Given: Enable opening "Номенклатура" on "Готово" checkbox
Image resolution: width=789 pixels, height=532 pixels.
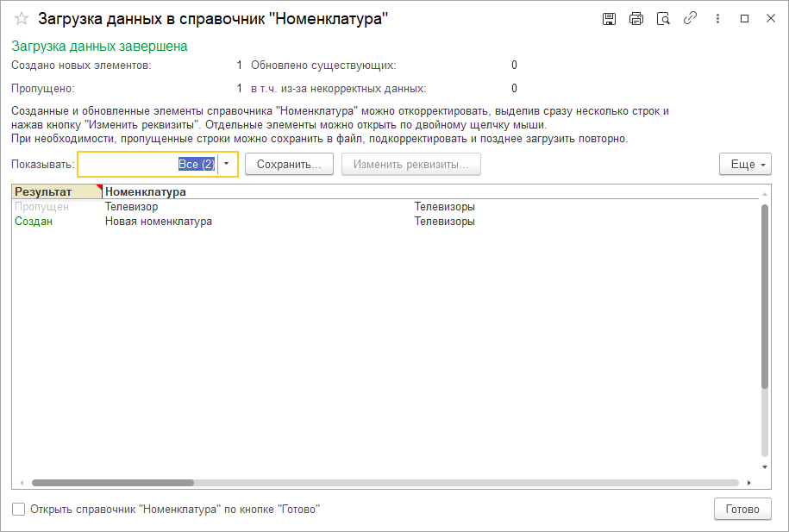Looking at the screenshot, I should click(x=19, y=510).
